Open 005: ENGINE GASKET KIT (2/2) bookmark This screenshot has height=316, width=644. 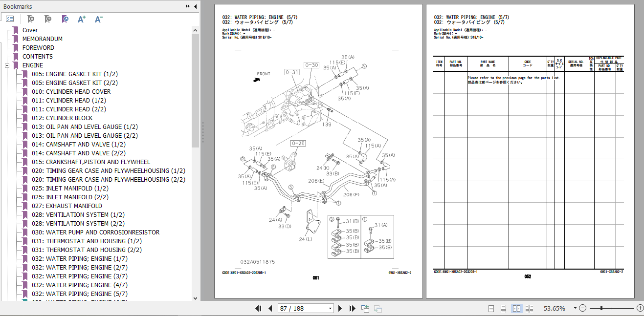[75, 83]
